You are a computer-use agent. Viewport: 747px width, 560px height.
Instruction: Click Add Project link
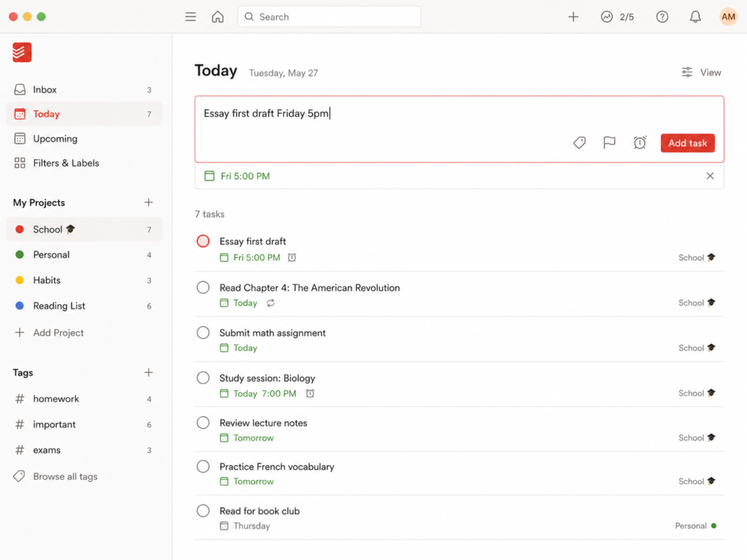[x=50, y=332]
